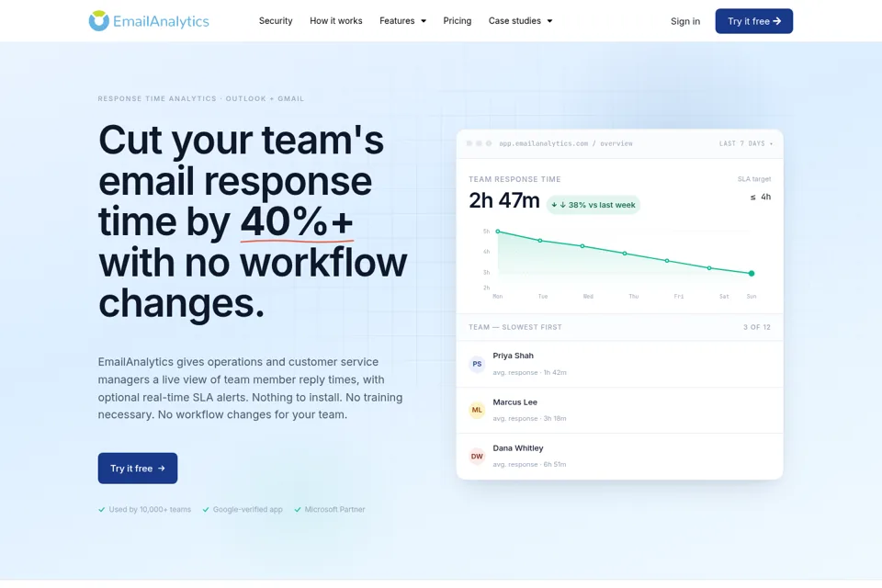This screenshot has height=588, width=882.
Task: Click the EmailAnalytics logo icon
Action: (98, 21)
